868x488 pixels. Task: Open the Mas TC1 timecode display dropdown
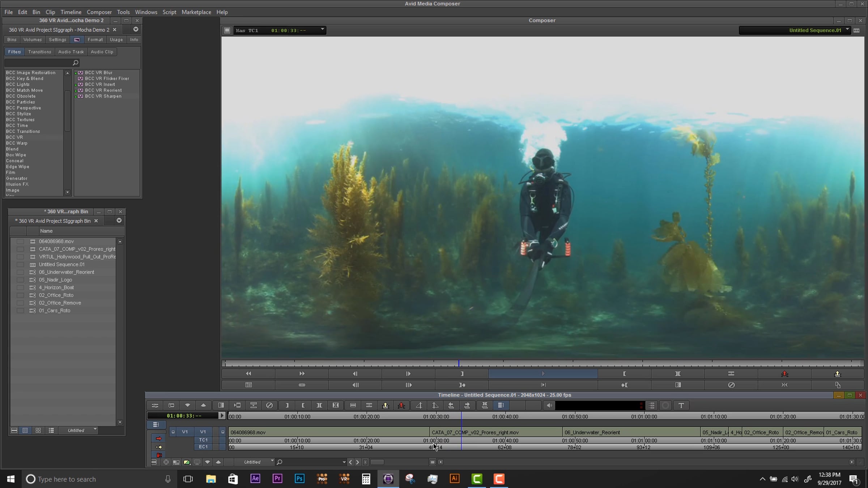tap(322, 30)
